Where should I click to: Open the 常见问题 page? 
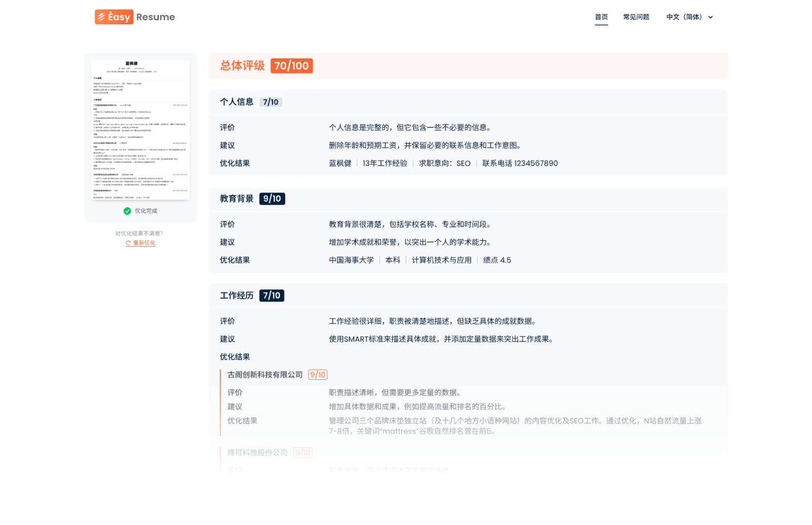coord(636,17)
